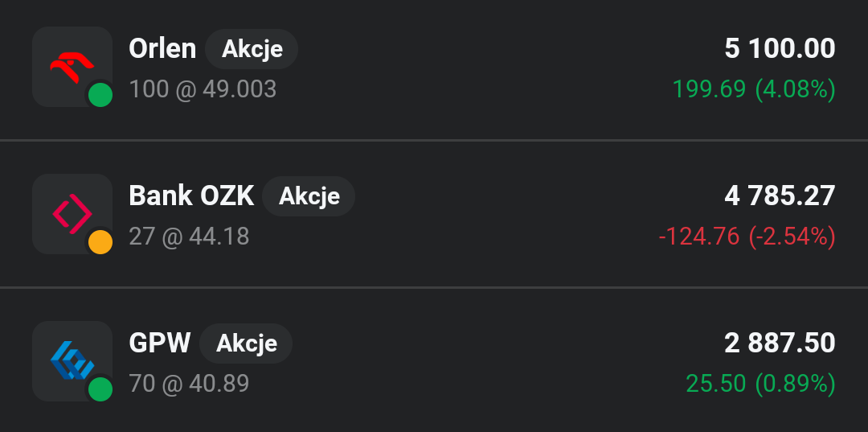Click the green status dot on GPW
This screenshot has width=868, height=432.
coord(100,389)
